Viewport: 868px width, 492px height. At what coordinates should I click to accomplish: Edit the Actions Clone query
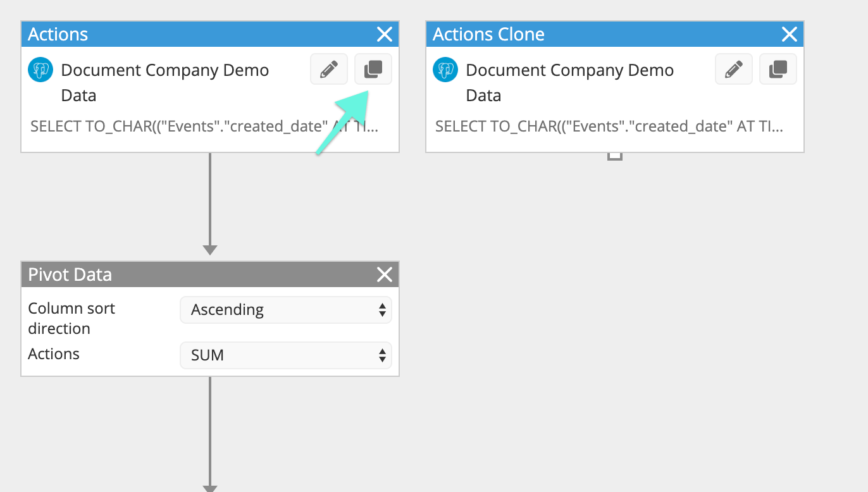pos(734,69)
